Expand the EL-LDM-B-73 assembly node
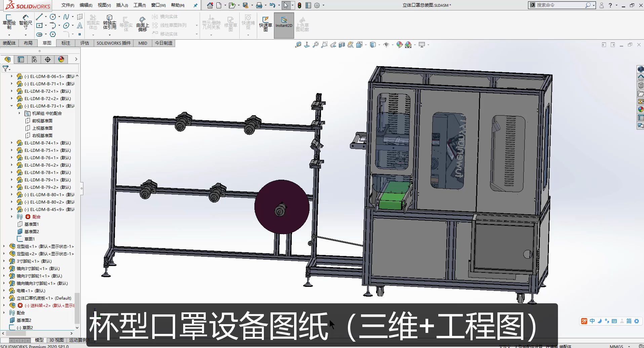Screen dimensions: 644x348 (x=11, y=106)
